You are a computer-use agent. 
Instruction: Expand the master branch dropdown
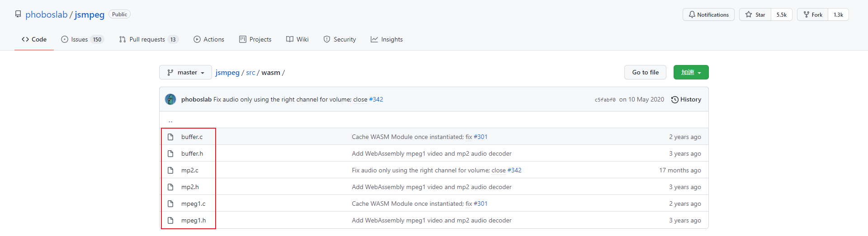click(185, 72)
